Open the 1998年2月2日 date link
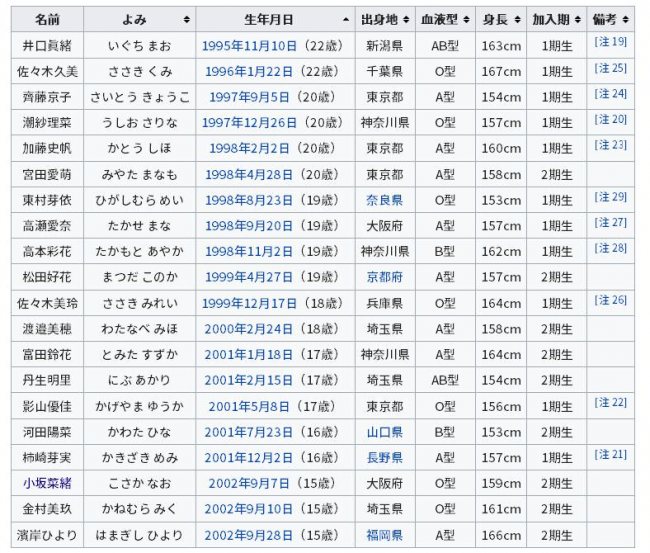Screen dimensions: 650x553 250,148
